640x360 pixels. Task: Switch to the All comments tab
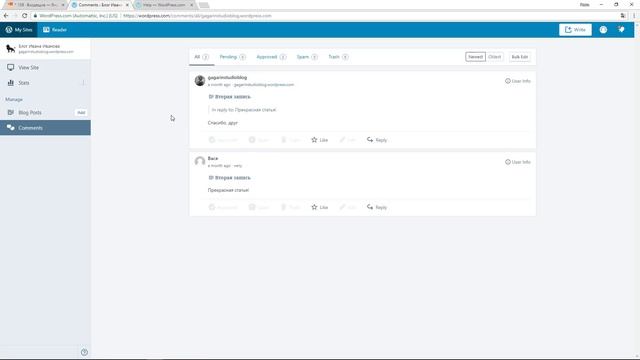tap(201, 57)
